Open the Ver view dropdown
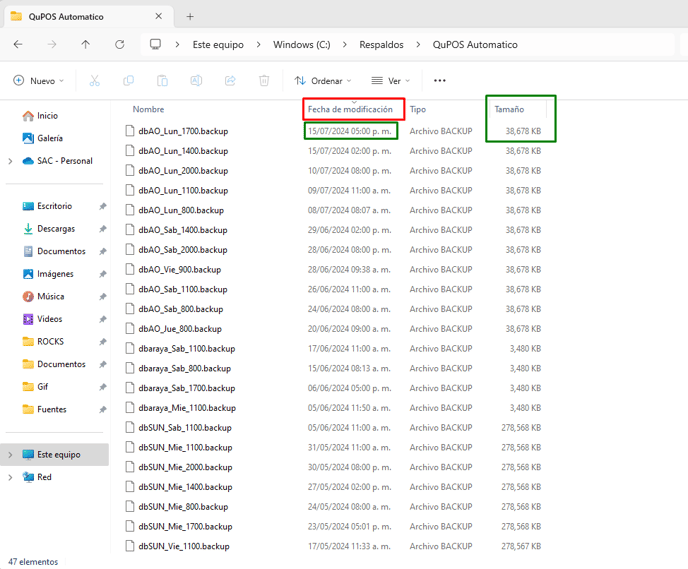This screenshot has width=688, height=569. [x=391, y=81]
